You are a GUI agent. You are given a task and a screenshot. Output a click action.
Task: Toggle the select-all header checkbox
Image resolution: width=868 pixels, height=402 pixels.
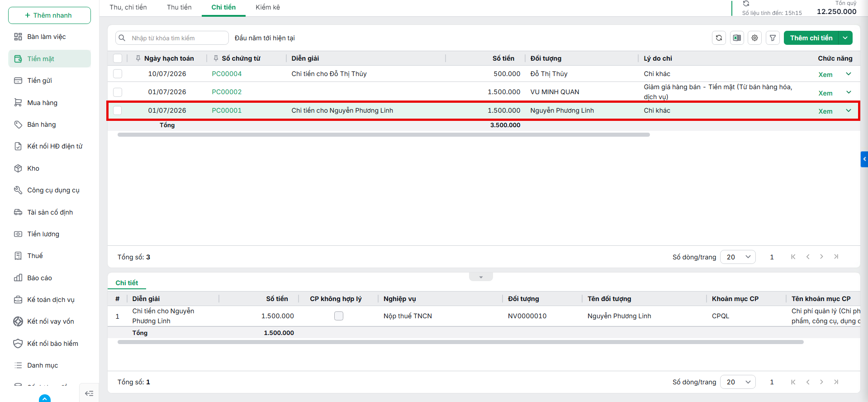[x=118, y=58]
